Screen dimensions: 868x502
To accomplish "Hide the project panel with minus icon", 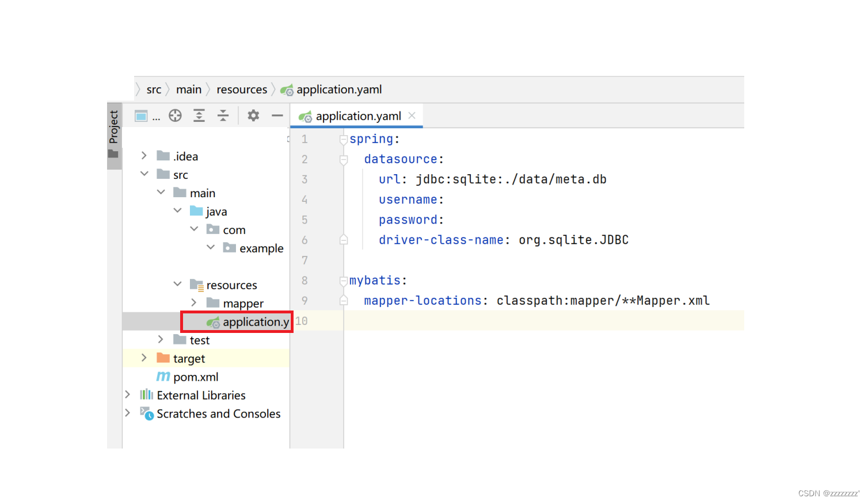I will pyautogui.click(x=277, y=116).
